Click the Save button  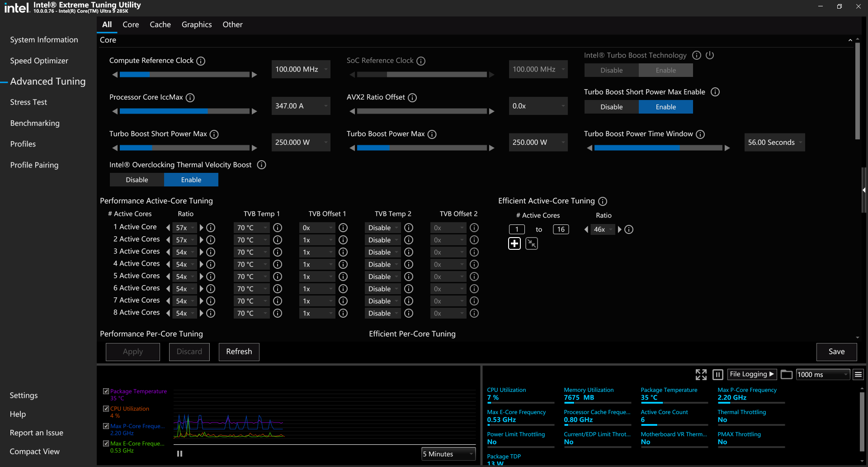tap(836, 352)
